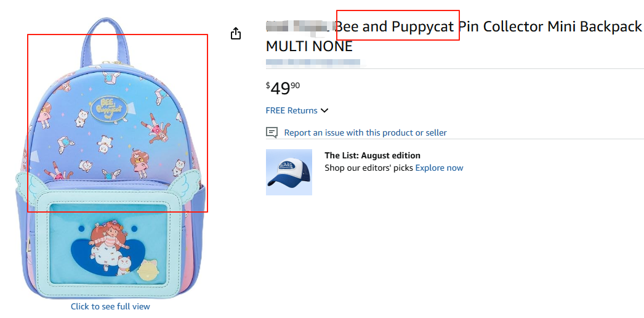644x318 pixels.
Task: Expand the FREE Returns chevron arrow
Action: (x=324, y=111)
